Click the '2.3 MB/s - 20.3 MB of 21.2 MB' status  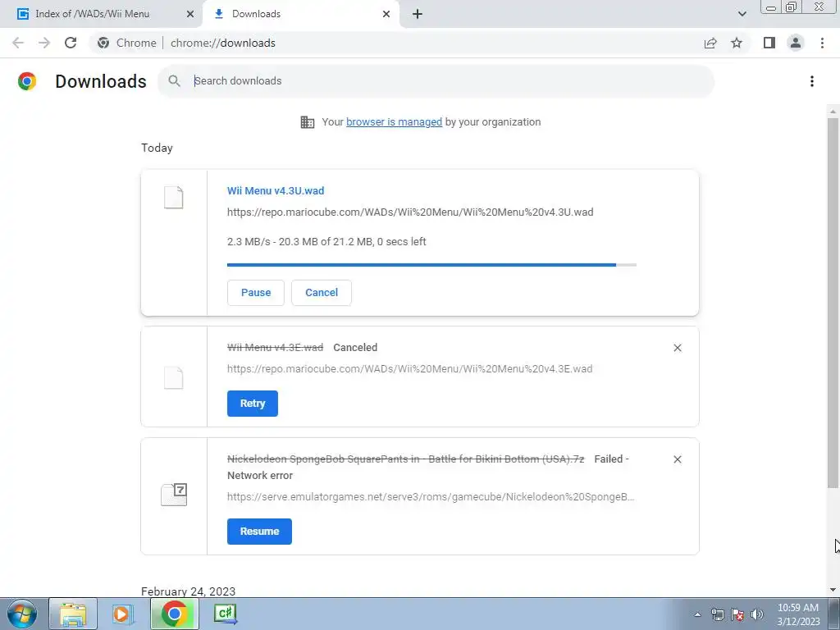click(326, 242)
